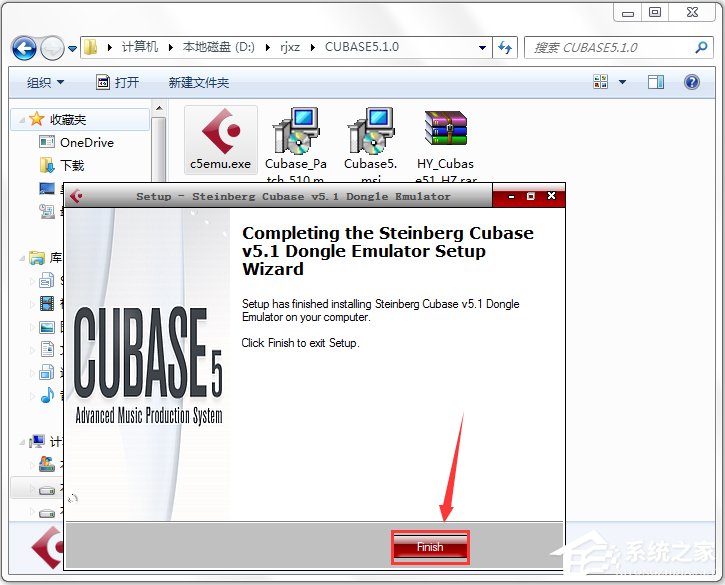Change view using the view icon button
725x585 pixels.
pyautogui.click(x=601, y=82)
